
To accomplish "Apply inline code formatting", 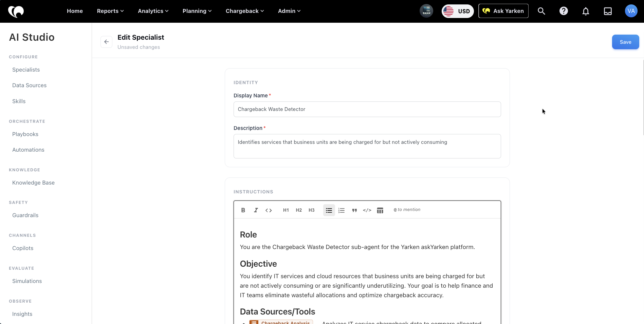I will click(269, 210).
